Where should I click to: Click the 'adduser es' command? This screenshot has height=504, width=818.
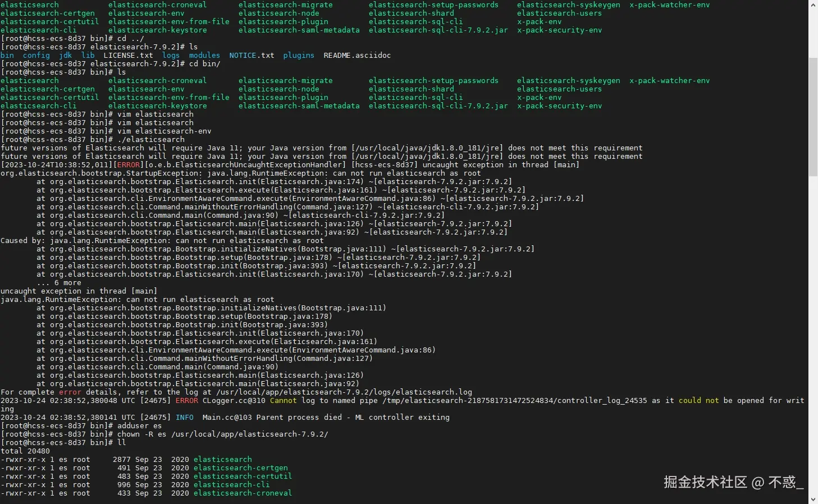tap(139, 426)
